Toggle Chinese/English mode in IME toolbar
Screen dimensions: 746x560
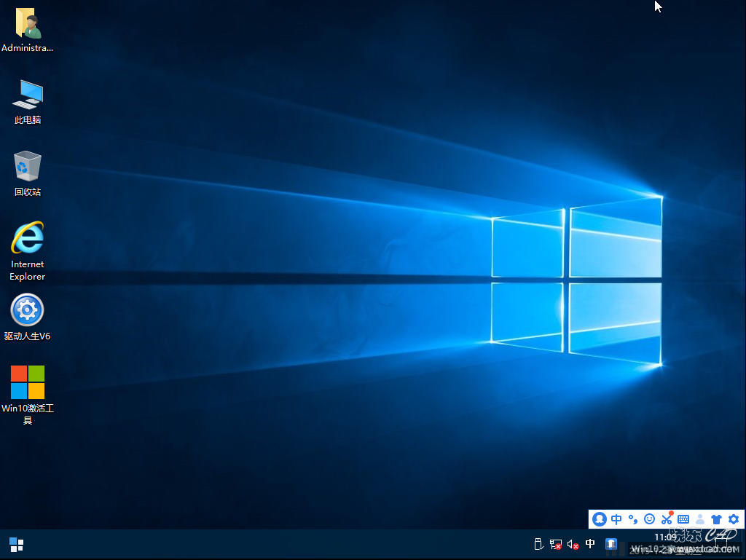tap(616, 519)
